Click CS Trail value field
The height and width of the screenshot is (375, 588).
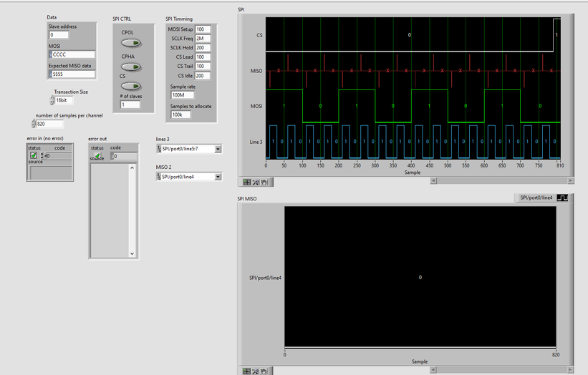[x=203, y=67]
